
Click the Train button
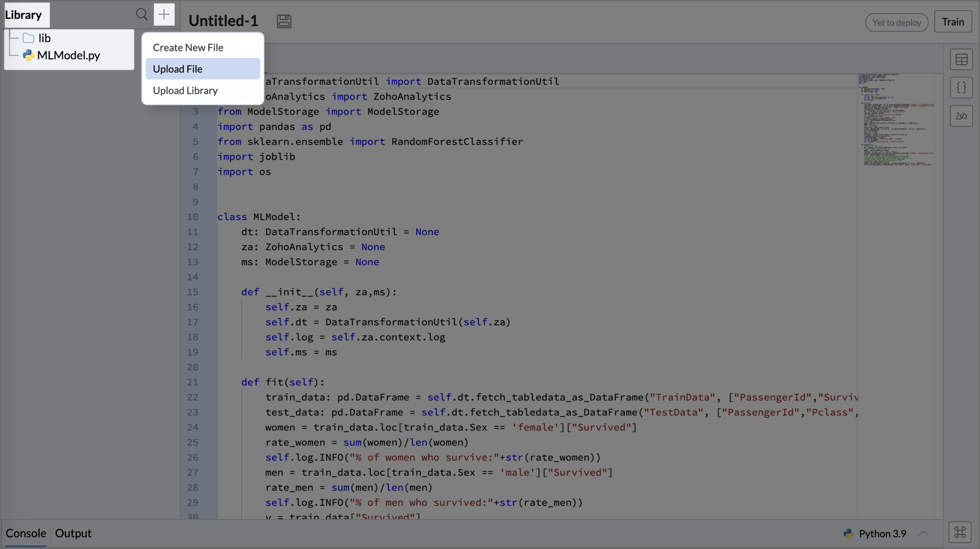point(953,22)
